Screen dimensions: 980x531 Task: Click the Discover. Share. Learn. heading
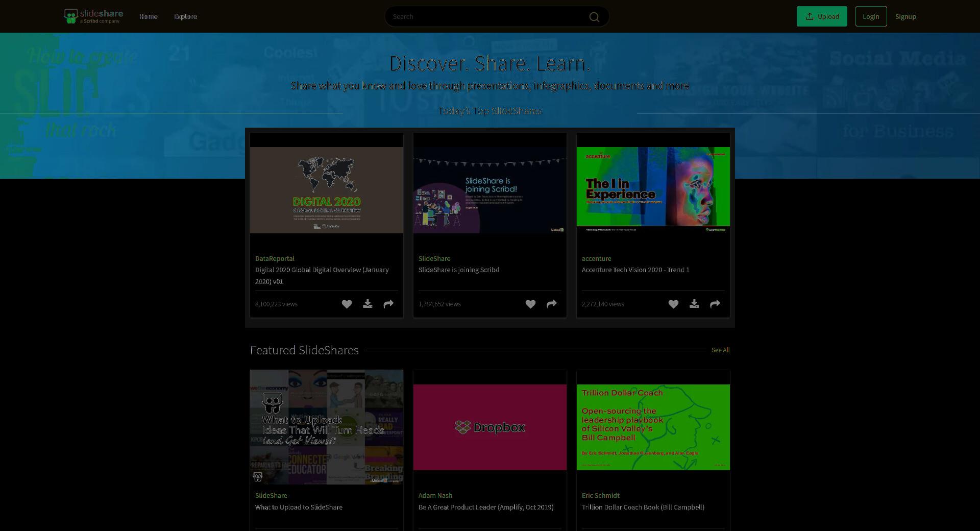tap(490, 64)
